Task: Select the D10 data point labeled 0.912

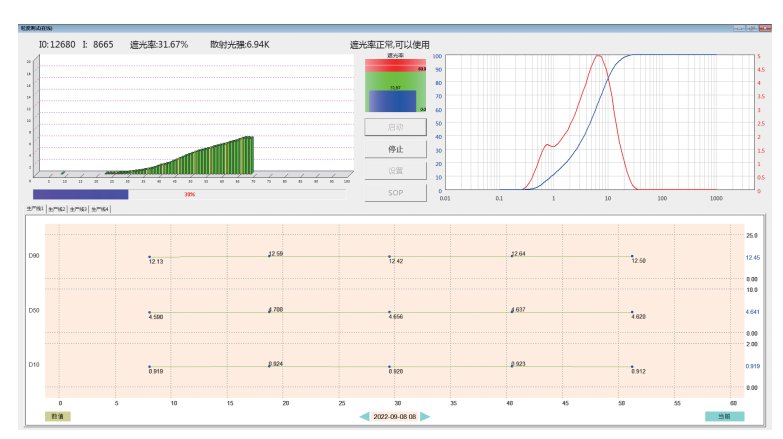Action: tap(632, 368)
